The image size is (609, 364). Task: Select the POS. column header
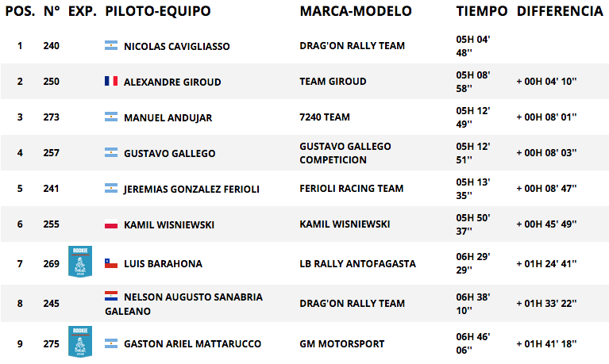tap(20, 11)
